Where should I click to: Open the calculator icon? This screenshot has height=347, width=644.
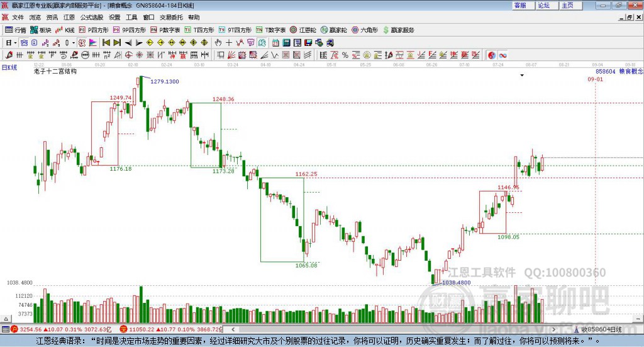pos(286,43)
